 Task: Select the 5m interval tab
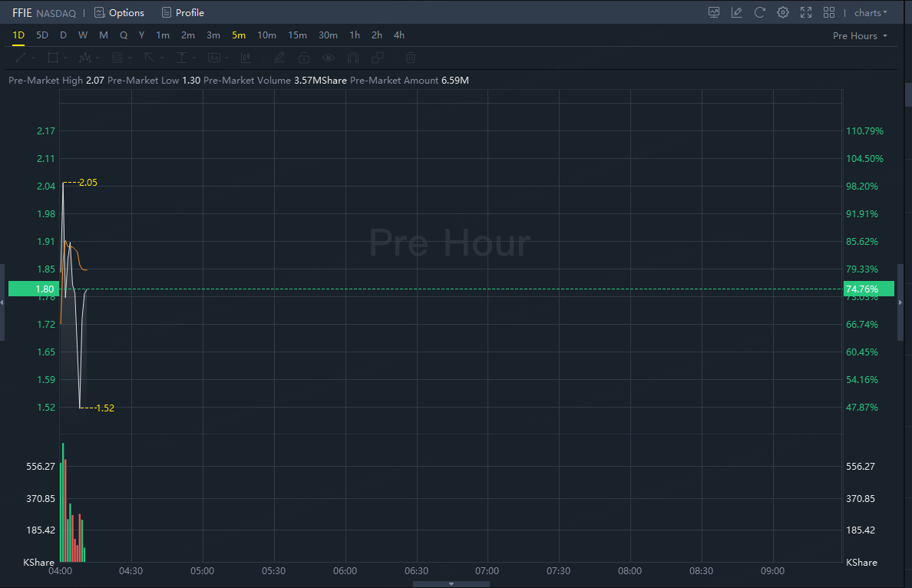(x=239, y=35)
